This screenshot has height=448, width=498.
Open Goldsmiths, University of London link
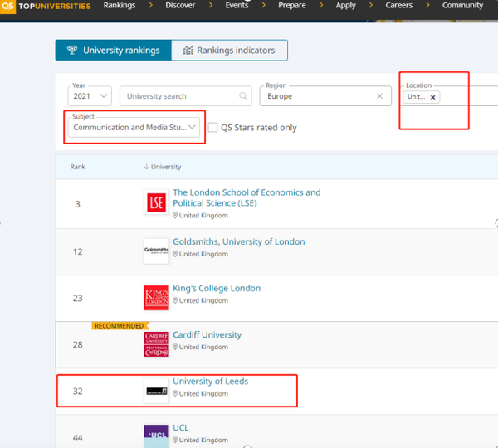(x=238, y=241)
